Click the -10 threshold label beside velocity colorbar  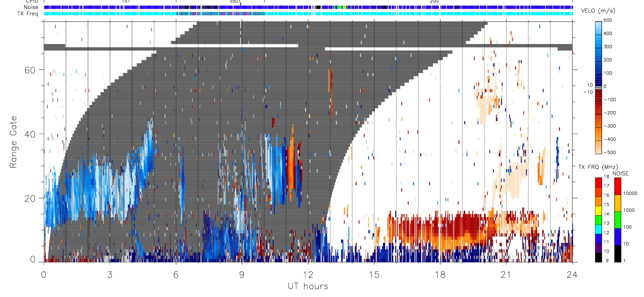tap(588, 92)
